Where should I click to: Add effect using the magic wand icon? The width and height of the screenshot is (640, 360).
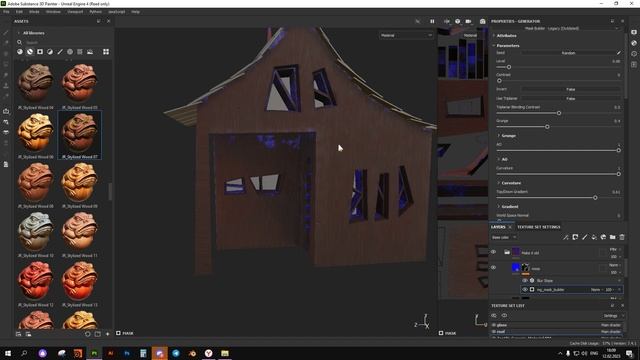[x=566, y=237]
